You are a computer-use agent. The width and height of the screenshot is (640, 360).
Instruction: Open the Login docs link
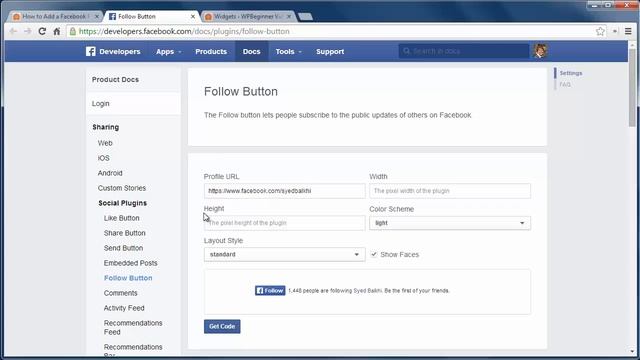[100, 104]
